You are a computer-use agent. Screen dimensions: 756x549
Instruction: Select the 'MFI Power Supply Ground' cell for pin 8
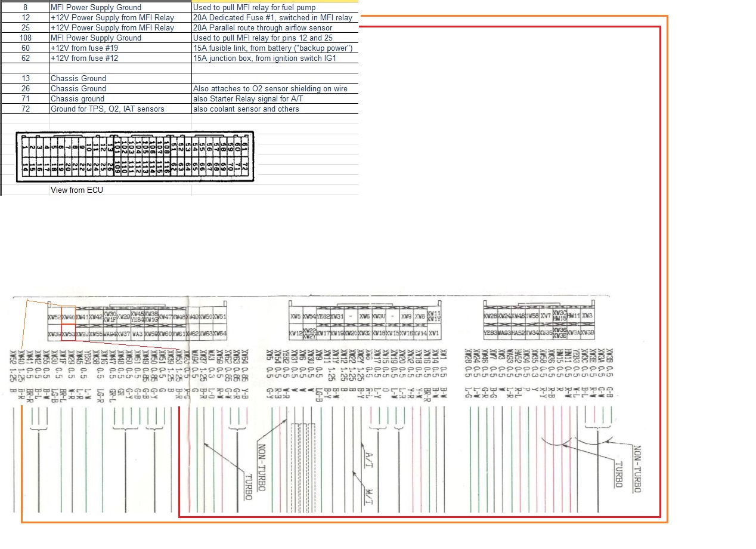(x=120, y=7)
